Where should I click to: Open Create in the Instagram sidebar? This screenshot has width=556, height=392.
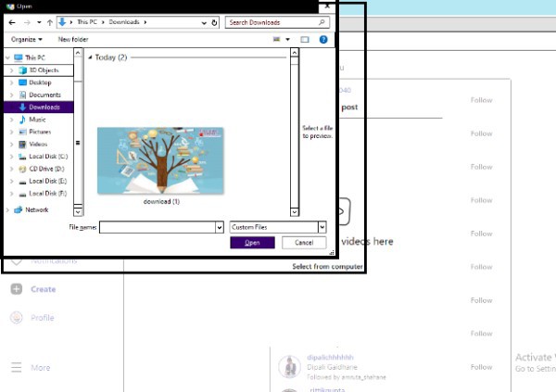click(43, 289)
